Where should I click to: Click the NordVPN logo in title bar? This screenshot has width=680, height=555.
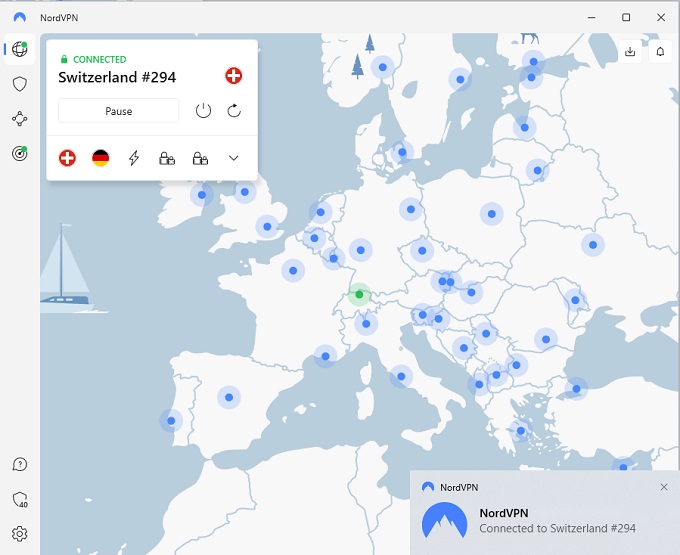[x=20, y=17]
